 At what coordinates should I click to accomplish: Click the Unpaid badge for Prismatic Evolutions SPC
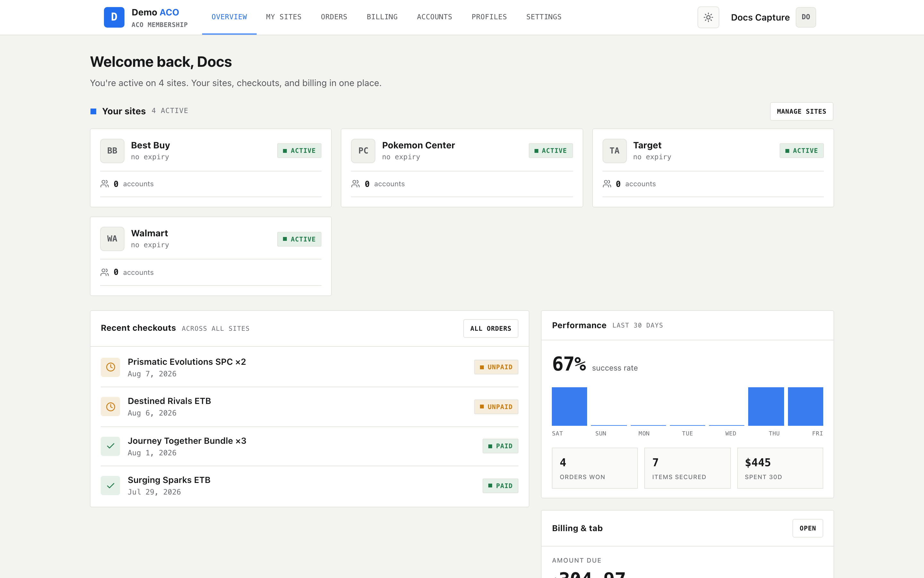click(x=496, y=367)
